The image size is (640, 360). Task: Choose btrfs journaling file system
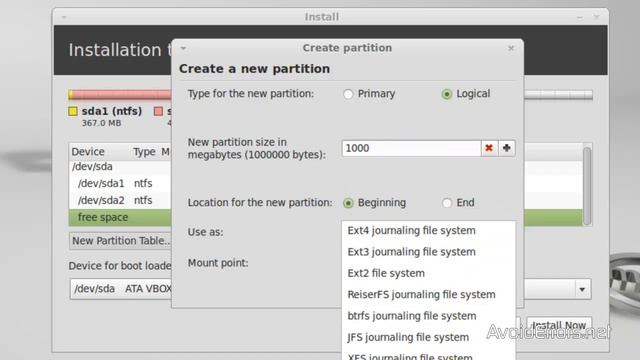(428, 316)
